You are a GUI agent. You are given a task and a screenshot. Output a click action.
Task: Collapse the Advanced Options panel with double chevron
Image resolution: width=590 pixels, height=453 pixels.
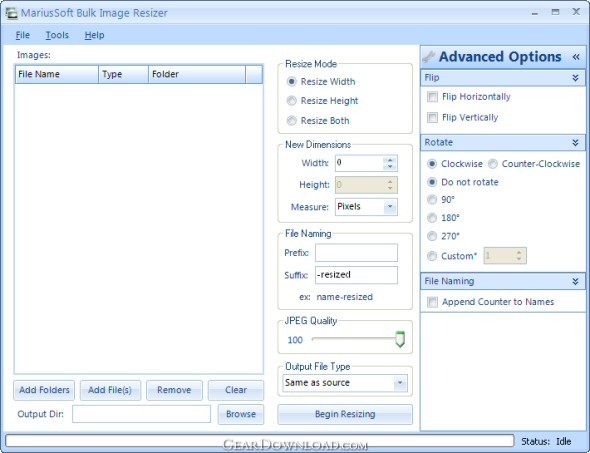coord(576,57)
